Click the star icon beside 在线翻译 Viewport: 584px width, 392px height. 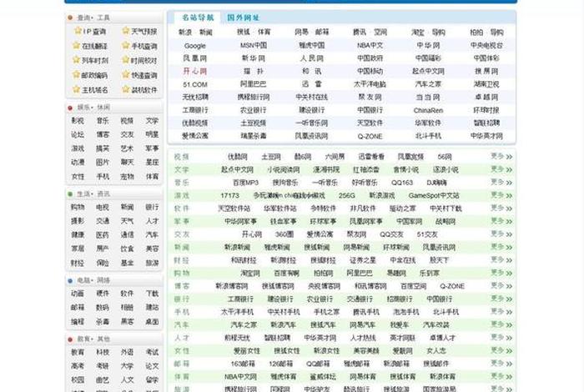[77, 45]
